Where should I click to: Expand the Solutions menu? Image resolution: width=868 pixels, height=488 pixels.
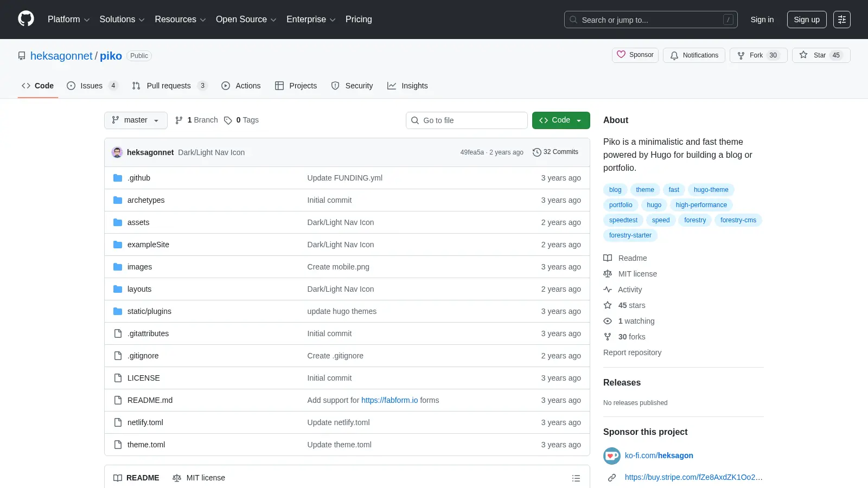coord(122,20)
